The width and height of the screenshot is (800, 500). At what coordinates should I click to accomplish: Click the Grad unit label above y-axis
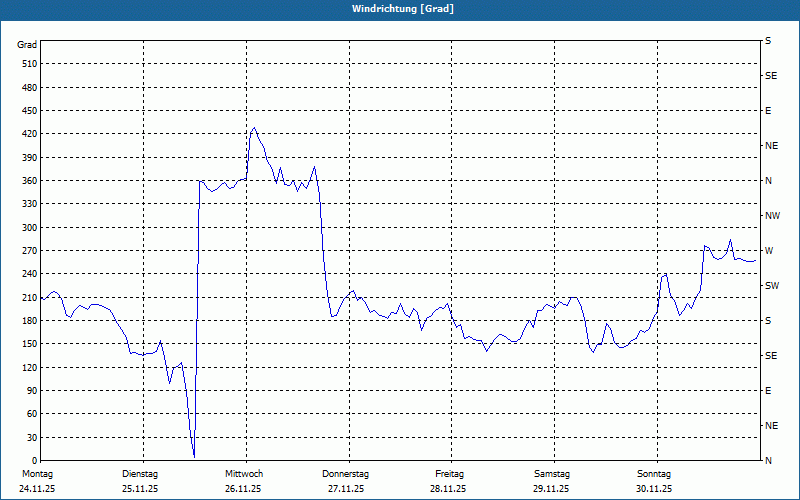click(28, 45)
